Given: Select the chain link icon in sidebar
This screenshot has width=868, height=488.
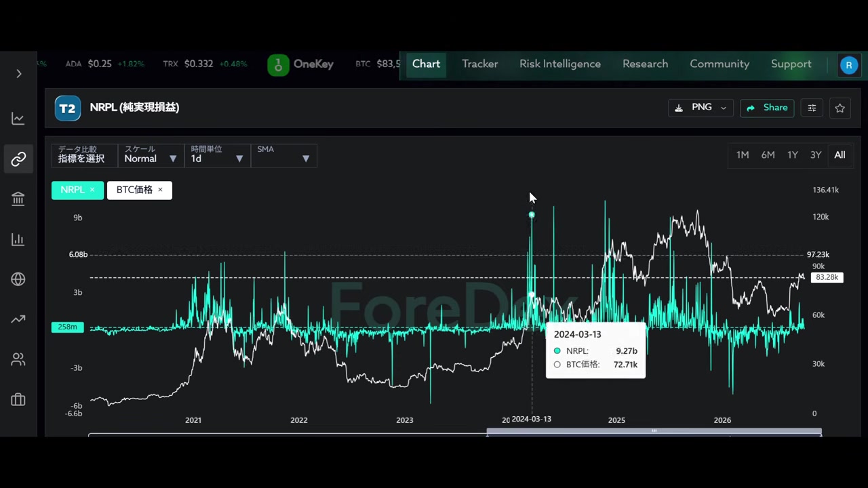Looking at the screenshot, I should coord(18,159).
